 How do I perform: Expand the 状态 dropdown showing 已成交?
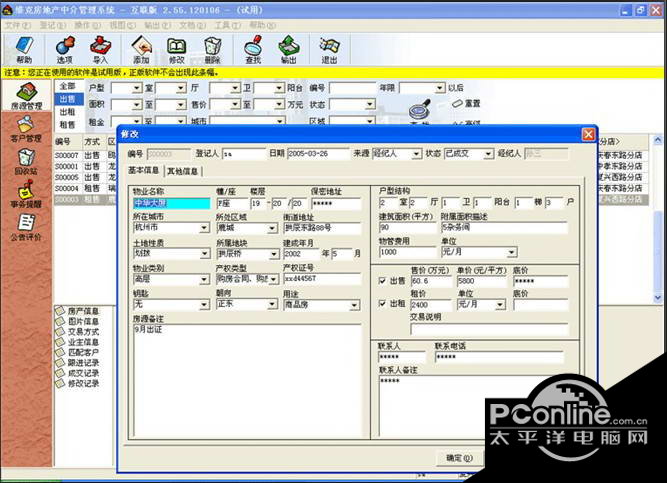488,154
